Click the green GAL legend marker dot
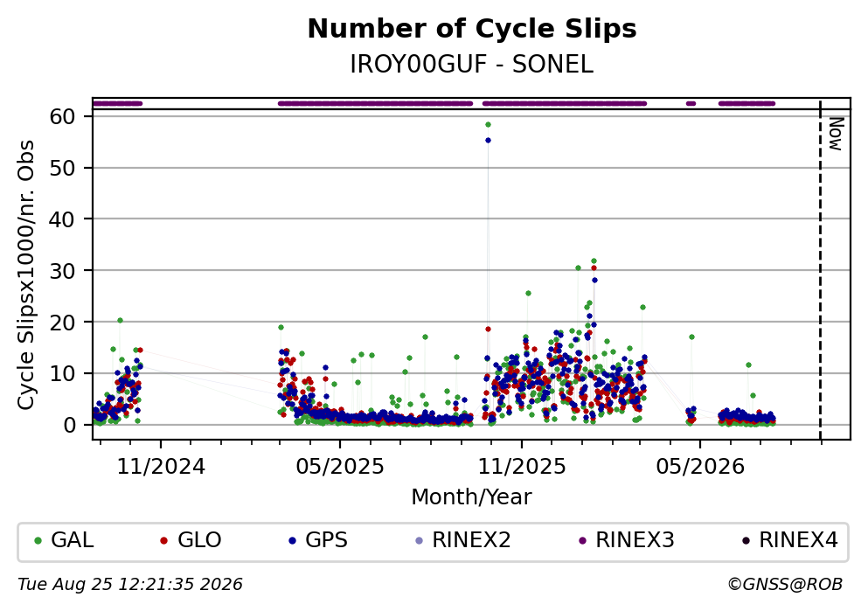The image size is (868, 611). (38, 541)
